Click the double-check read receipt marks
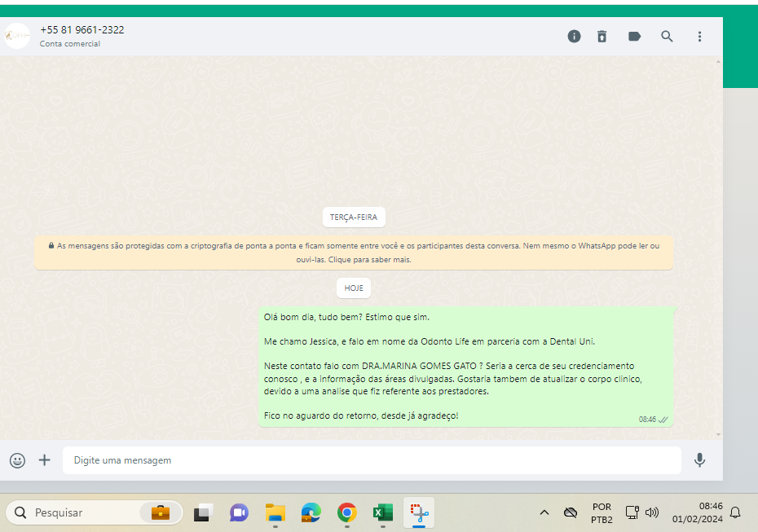The height and width of the screenshot is (532, 758). (x=663, y=420)
